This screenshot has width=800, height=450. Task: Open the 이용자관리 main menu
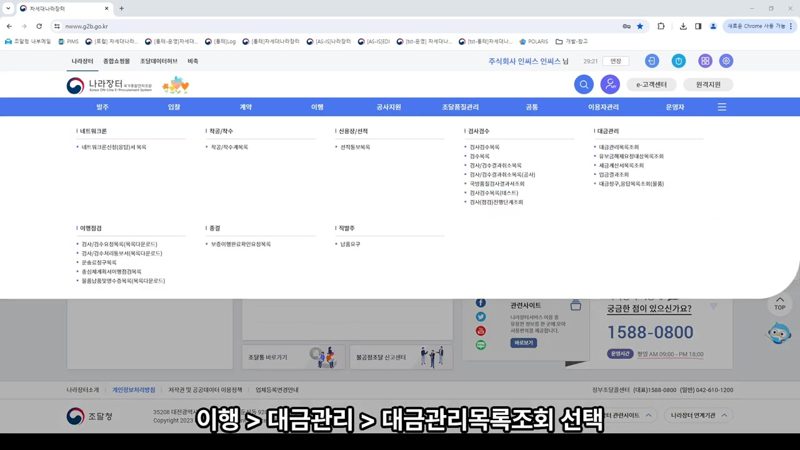pos(603,107)
